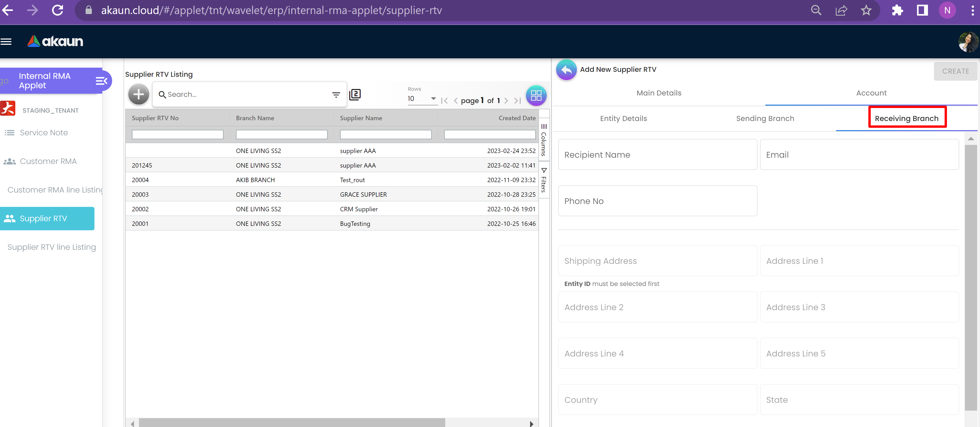Collapse the Internal RMA Applet sidebar
Image resolution: width=980 pixels, height=427 pixels.
point(101,81)
